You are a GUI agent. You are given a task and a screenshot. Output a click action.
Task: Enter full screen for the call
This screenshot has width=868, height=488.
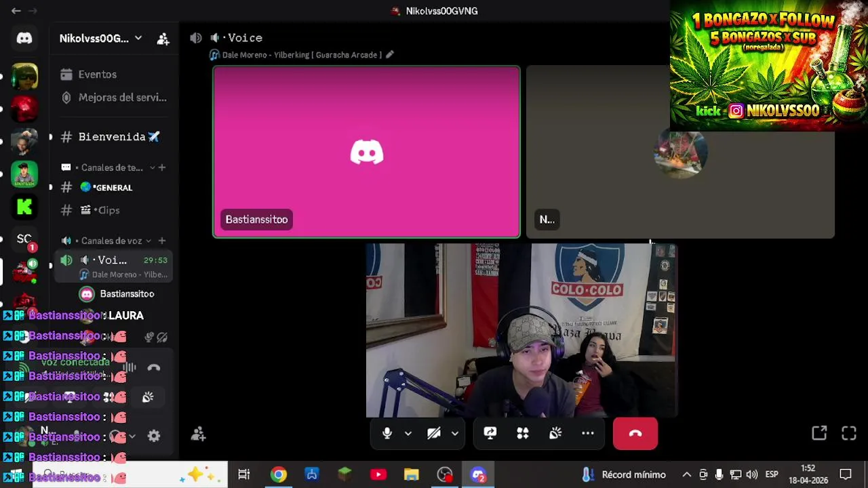tap(849, 433)
